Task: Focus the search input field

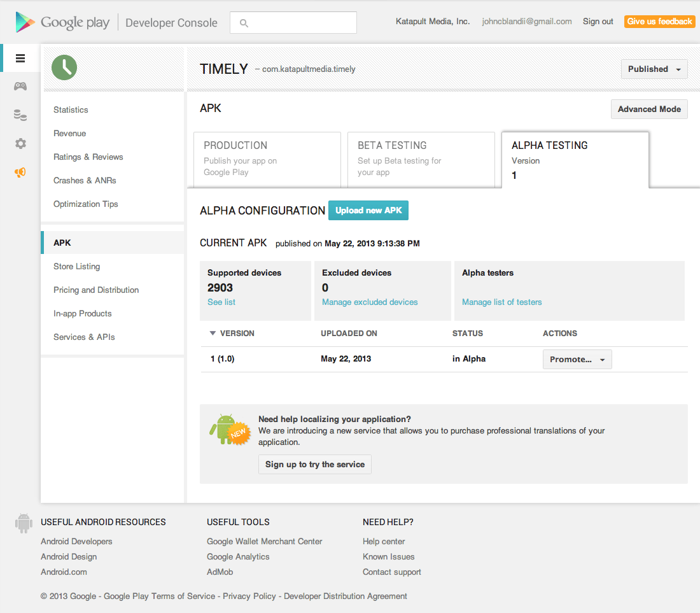Action: point(293,23)
